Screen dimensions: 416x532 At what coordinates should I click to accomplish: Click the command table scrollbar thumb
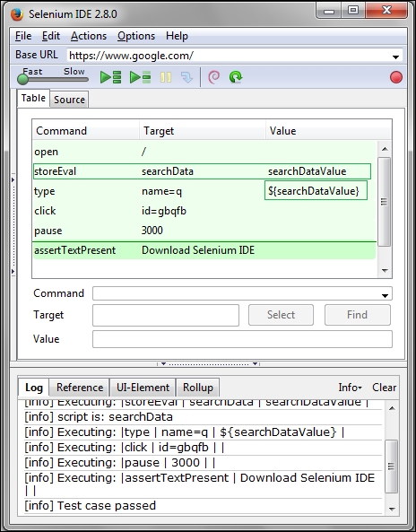[384, 202]
